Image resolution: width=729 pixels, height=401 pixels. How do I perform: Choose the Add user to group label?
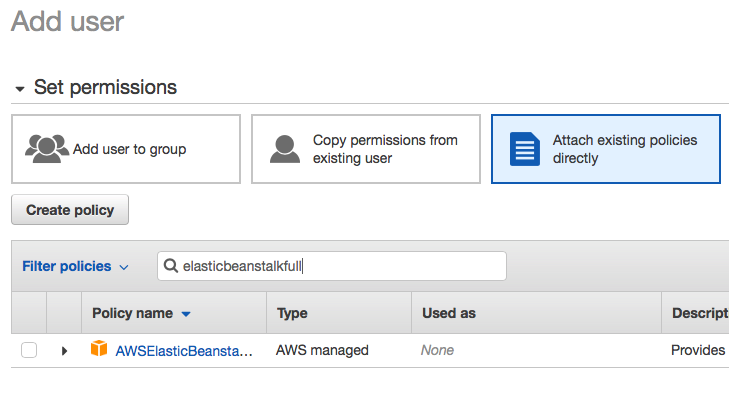click(129, 149)
